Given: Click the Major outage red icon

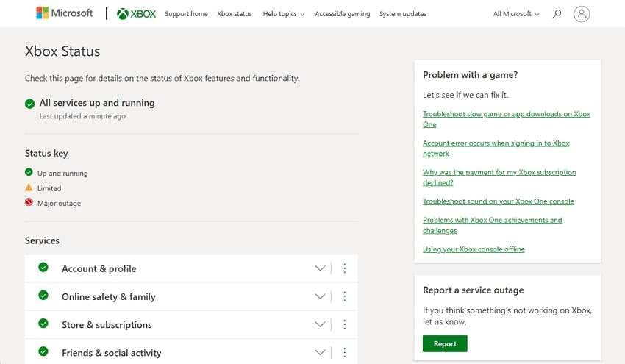Looking at the screenshot, I should tap(29, 202).
